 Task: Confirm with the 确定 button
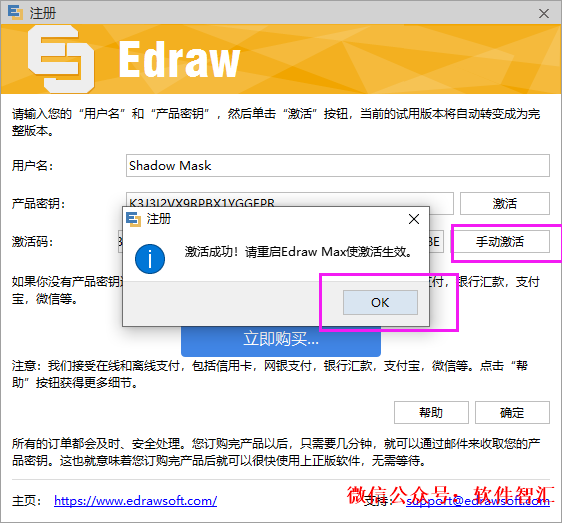[x=512, y=413]
